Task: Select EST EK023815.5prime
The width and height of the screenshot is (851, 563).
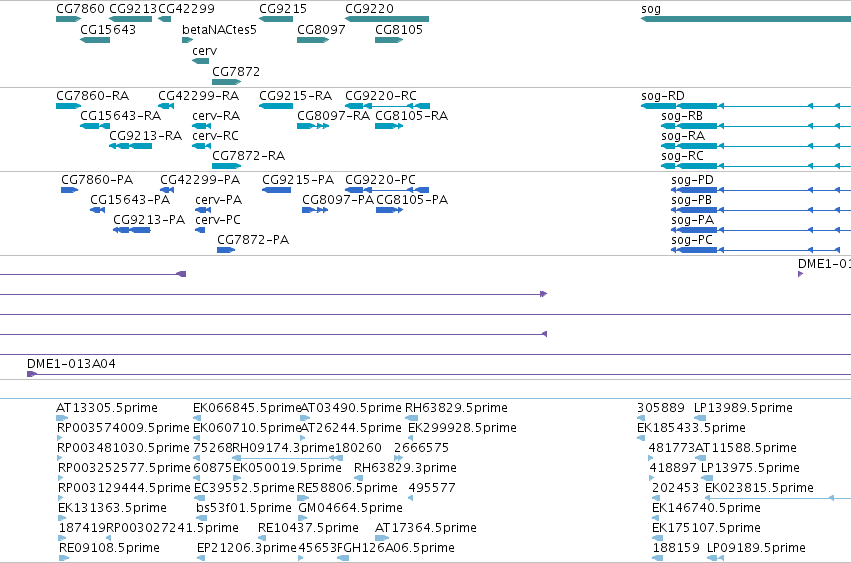Action: pyautogui.click(x=759, y=488)
